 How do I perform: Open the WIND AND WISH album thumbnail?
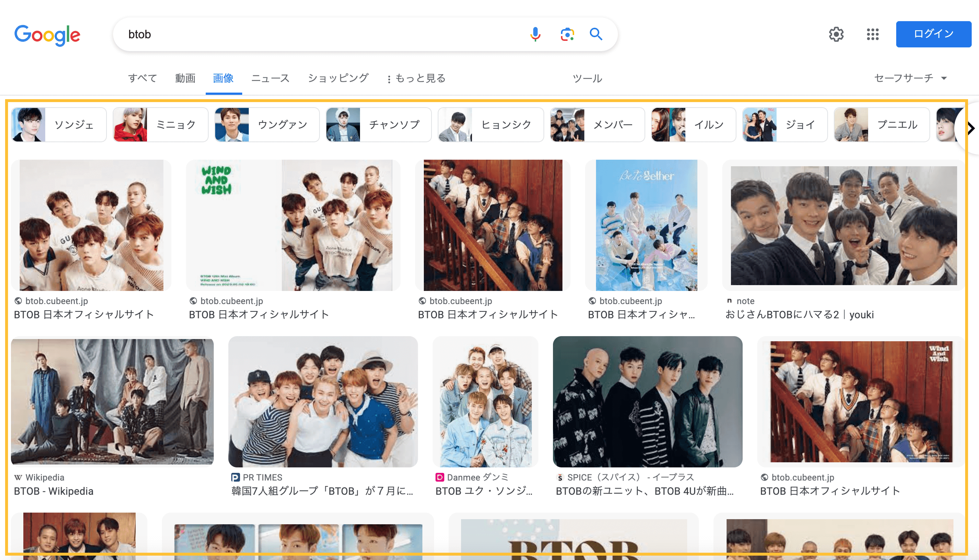pyautogui.click(x=293, y=225)
